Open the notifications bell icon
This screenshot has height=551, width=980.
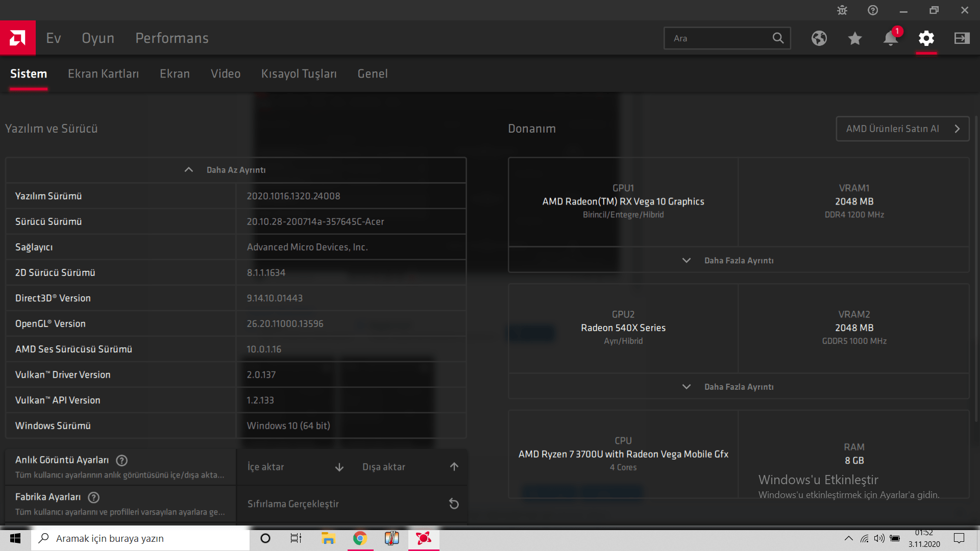(x=891, y=38)
